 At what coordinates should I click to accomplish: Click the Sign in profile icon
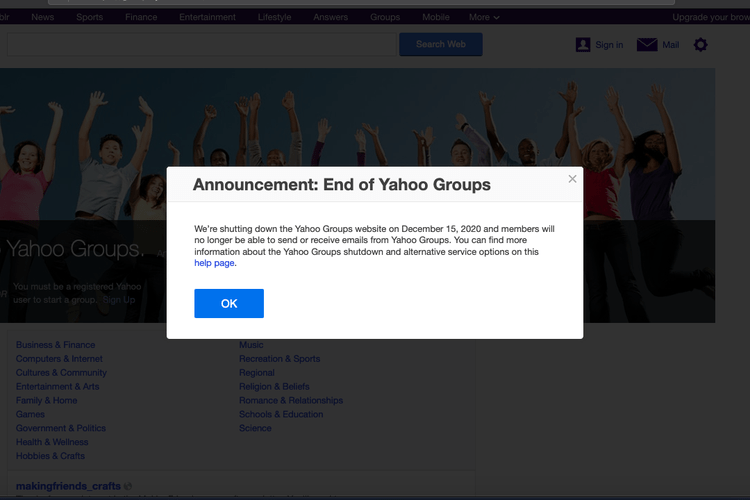583,45
